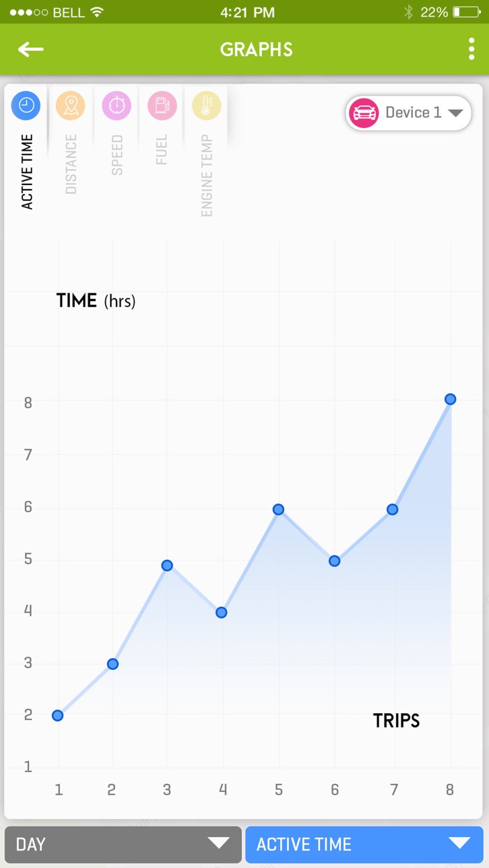Tap the data point for trip 8
This screenshot has width=489, height=868.
tap(451, 399)
